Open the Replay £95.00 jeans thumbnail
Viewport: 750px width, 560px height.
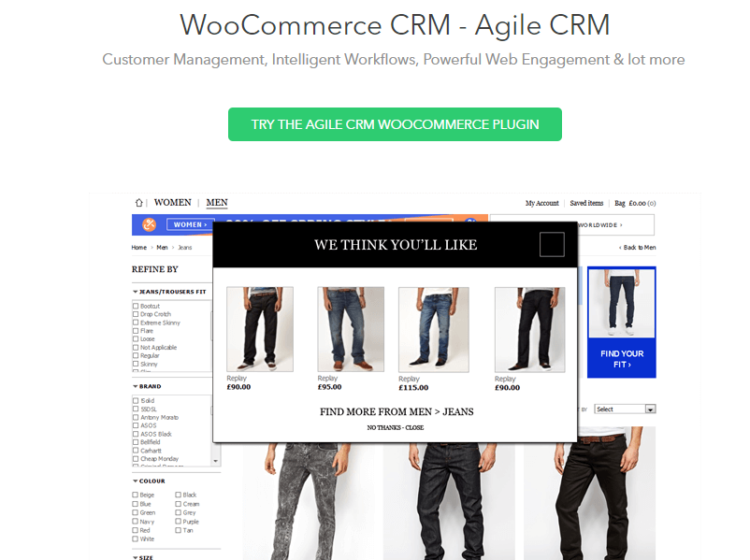351,329
